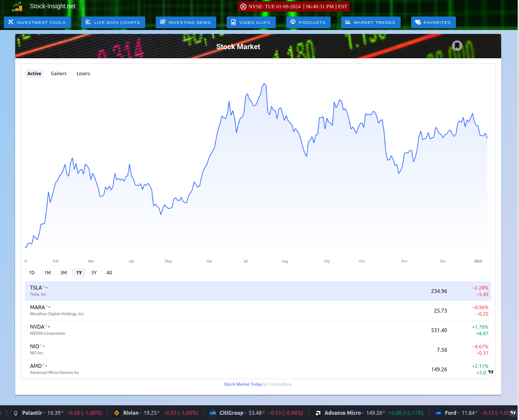Open the Stock Market Today link
519x420 pixels.
click(243, 384)
